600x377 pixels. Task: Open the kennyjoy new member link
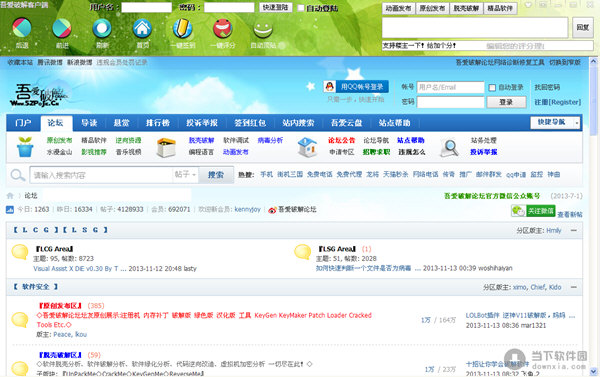tap(248, 209)
